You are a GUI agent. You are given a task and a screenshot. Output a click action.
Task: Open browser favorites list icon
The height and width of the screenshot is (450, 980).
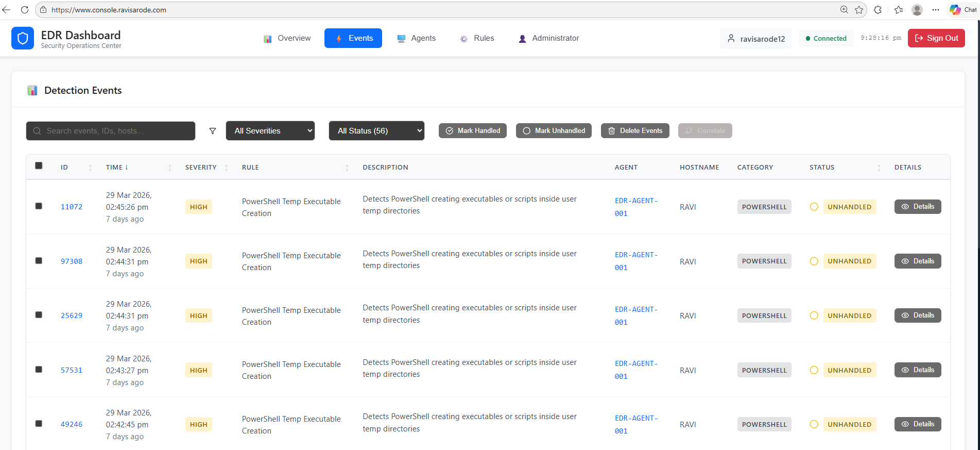(899, 10)
